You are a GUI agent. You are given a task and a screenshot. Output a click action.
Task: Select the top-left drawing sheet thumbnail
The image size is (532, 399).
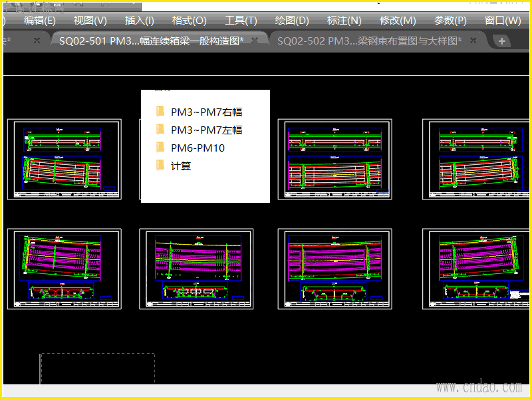point(65,159)
